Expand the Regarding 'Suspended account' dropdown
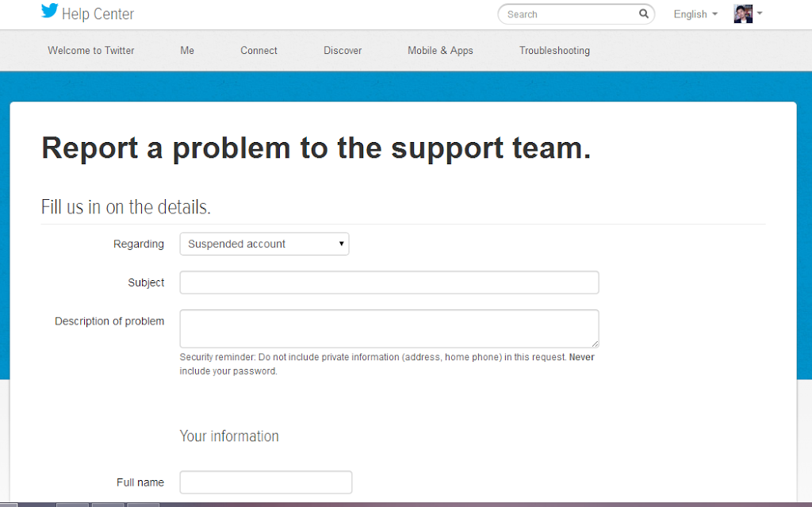Screen dimensions: 812x507 click(x=264, y=244)
